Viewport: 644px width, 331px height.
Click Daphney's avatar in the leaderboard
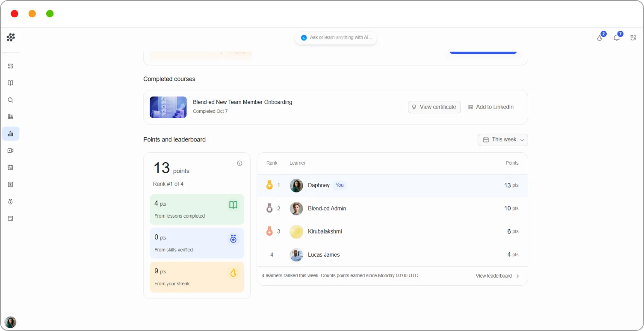(296, 186)
